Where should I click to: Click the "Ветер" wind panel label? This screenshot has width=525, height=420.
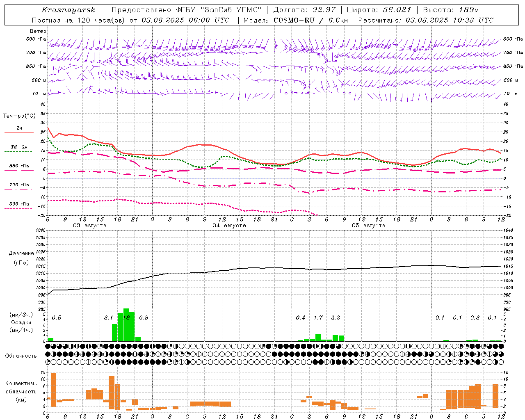coord(38,31)
